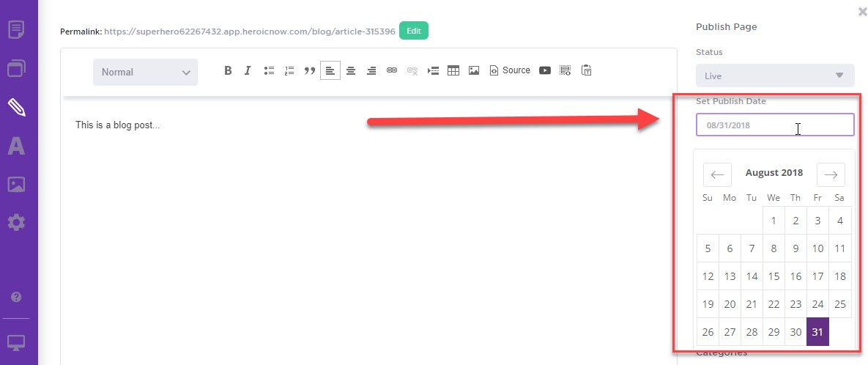
Task: Select August 28 in the calendar
Action: point(752,332)
